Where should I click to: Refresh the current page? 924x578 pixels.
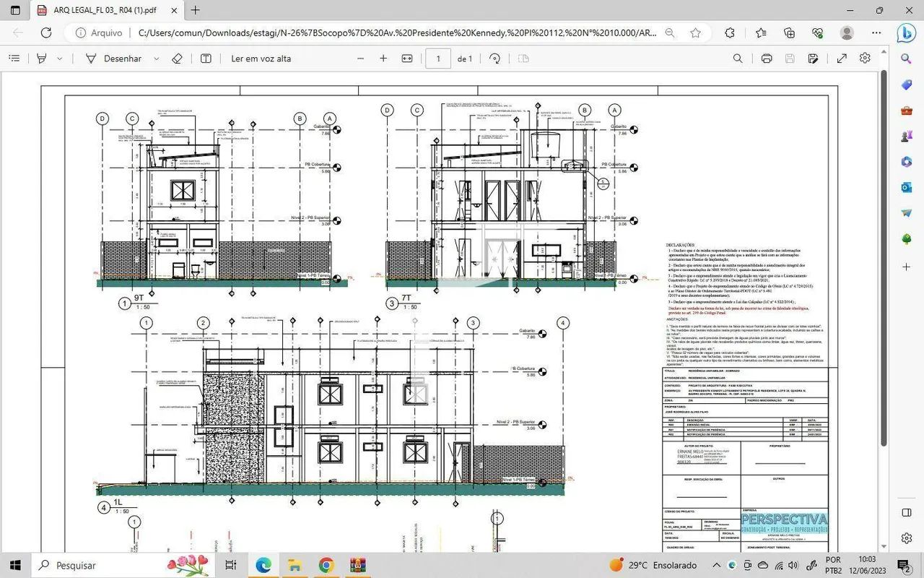[46, 33]
